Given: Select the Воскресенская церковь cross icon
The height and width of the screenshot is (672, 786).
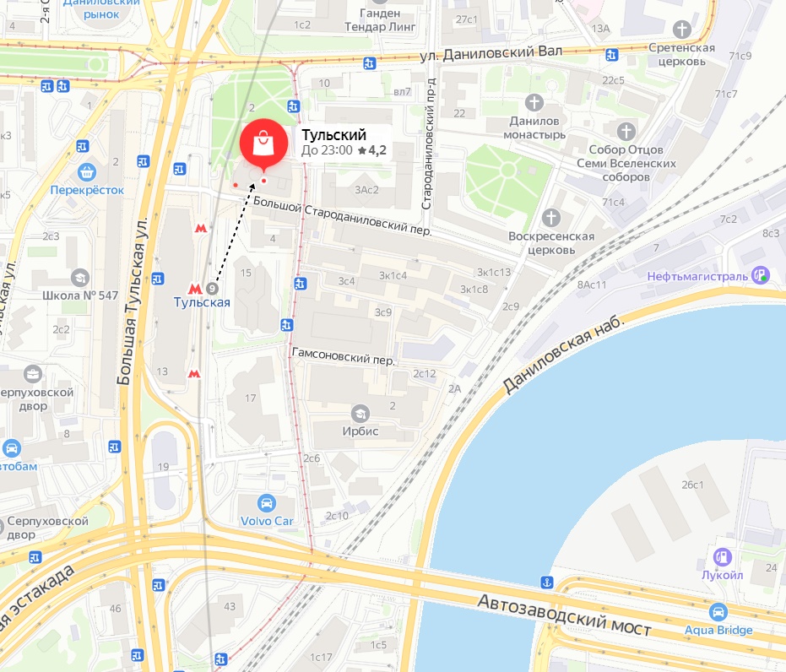Looking at the screenshot, I should 551,218.
